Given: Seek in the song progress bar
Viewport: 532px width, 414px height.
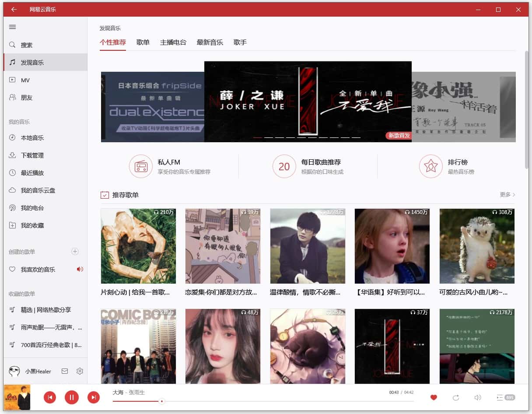Looking at the screenshot, I should pos(263,401).
